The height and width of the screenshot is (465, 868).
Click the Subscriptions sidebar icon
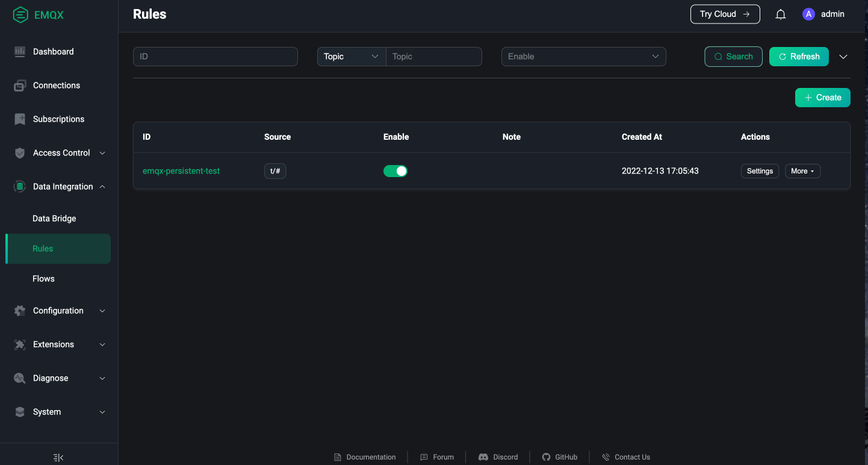(x=20, y=119)
